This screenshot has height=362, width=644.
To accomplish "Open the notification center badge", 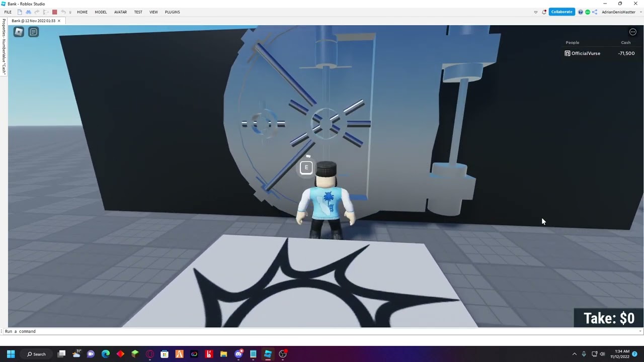I will click(635, 354).
